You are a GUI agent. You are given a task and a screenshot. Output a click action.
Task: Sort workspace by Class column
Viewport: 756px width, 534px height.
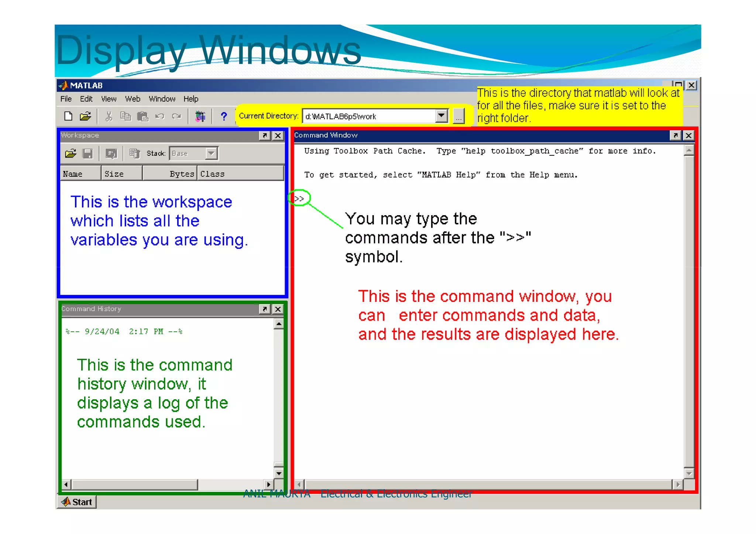point(241,173)
